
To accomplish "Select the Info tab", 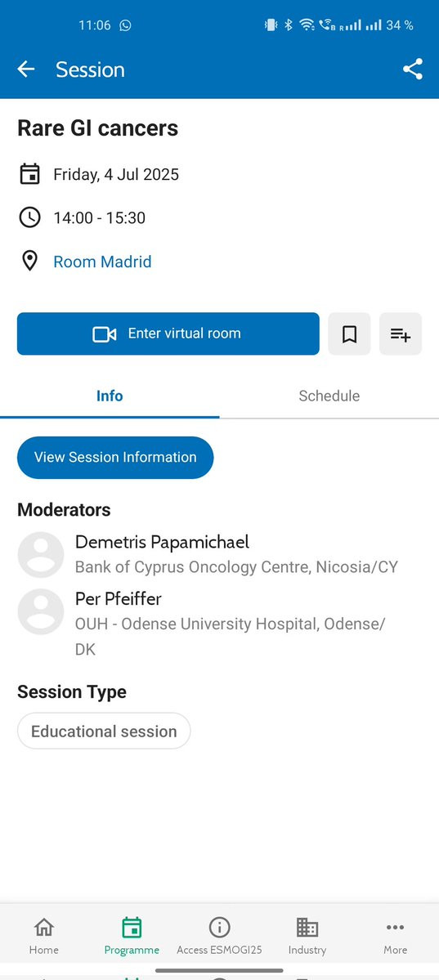I will [x=110, y=396].
